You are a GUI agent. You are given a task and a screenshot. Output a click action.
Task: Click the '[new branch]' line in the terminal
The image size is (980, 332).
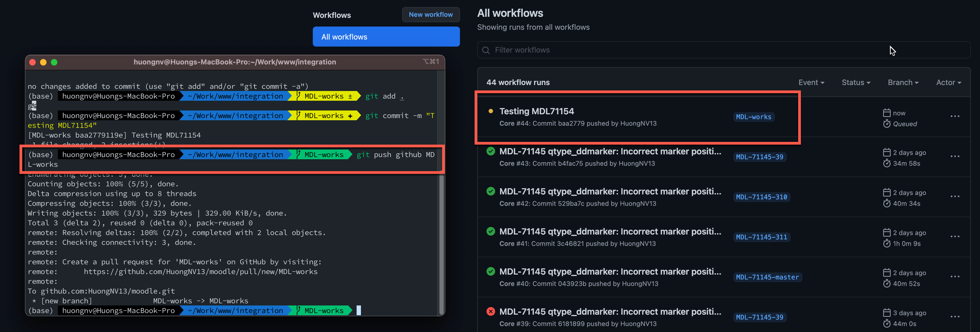[x=138, y=301]
